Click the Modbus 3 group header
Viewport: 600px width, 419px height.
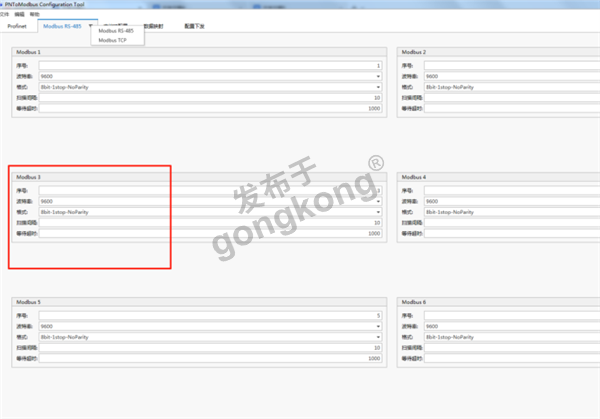[199, 177]
